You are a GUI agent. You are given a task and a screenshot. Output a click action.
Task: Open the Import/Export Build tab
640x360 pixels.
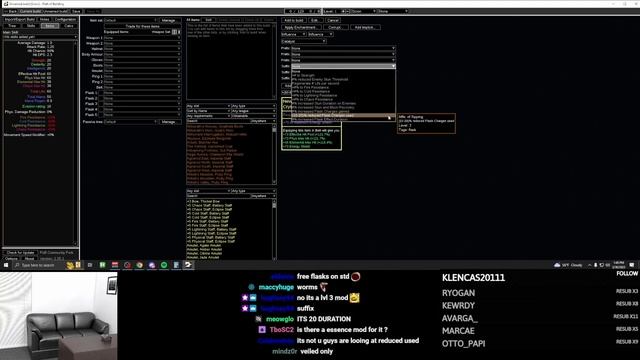tap(20, 19)
